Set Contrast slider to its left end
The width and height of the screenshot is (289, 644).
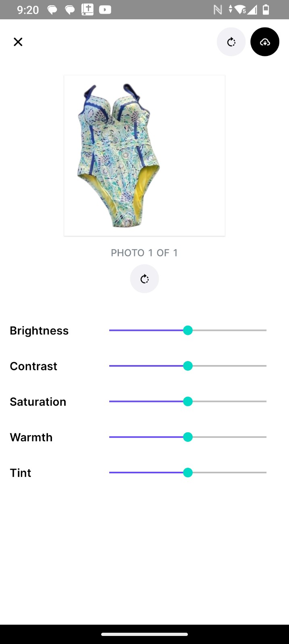(x=110, y=366)
